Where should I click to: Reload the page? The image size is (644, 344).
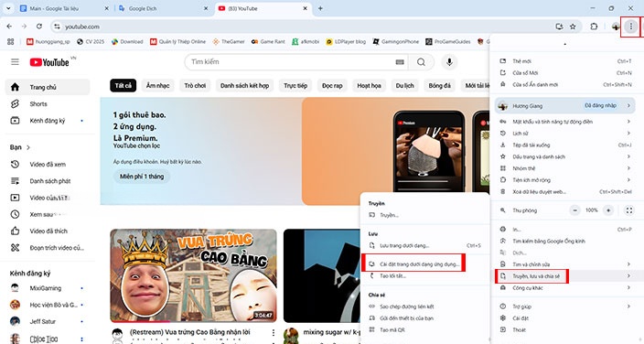[x=39, y=27]
